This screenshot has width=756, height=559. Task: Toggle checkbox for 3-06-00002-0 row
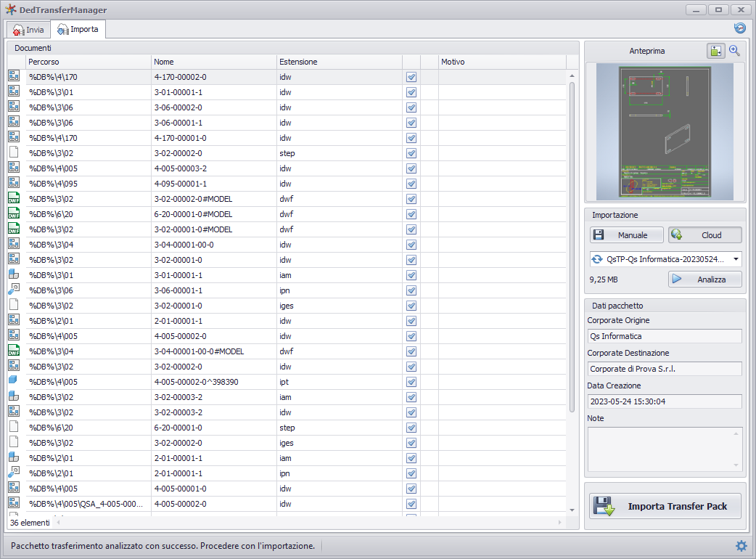tap(411, 107)
